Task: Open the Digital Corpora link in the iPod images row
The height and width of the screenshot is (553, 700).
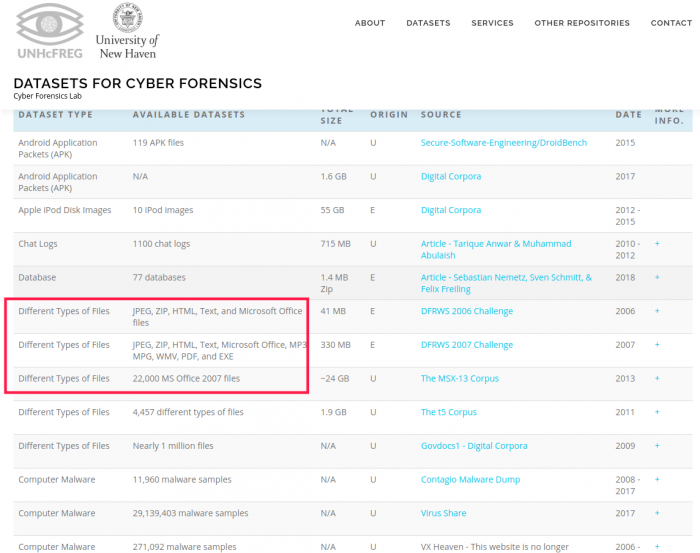Action: [451, 210]
